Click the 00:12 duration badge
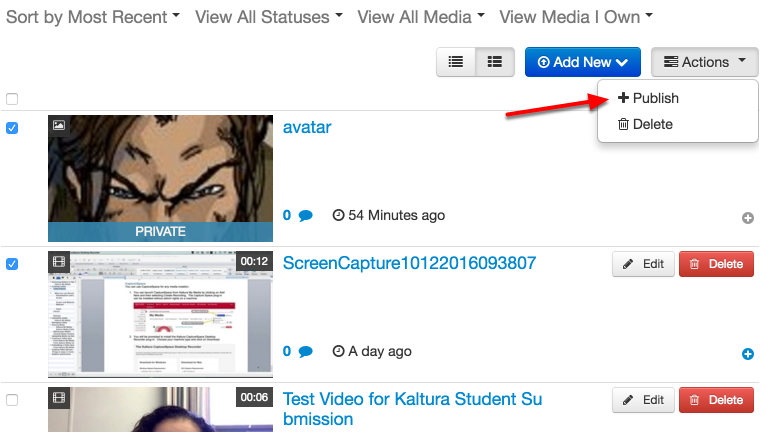 254,261
